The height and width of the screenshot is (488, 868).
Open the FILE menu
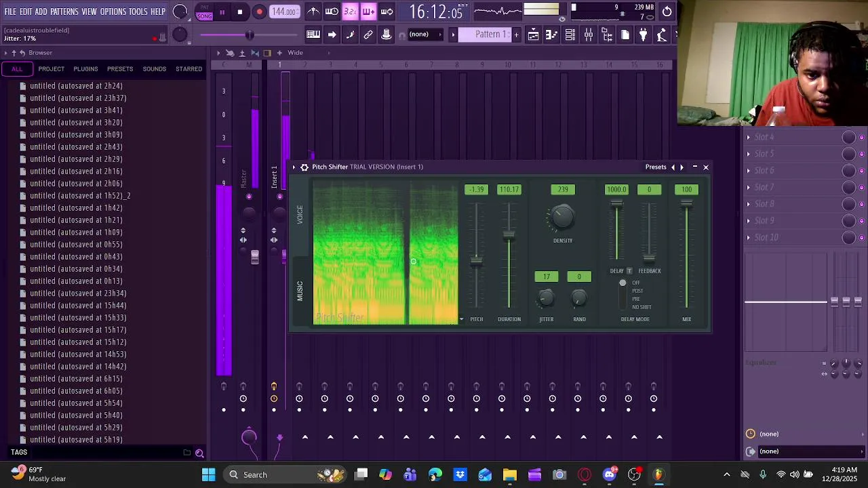click(10, 12)
